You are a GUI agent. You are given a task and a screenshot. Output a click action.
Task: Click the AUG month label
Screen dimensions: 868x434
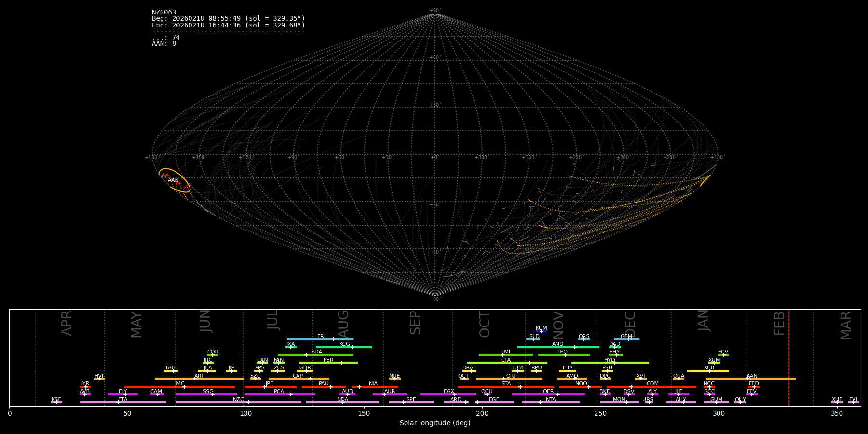(343, 325)
